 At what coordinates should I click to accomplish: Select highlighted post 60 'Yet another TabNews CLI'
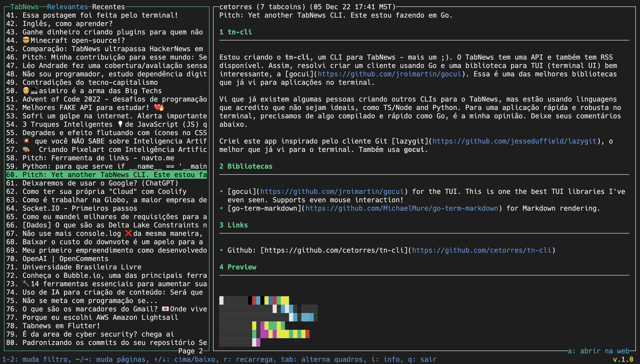click(106, 175)
